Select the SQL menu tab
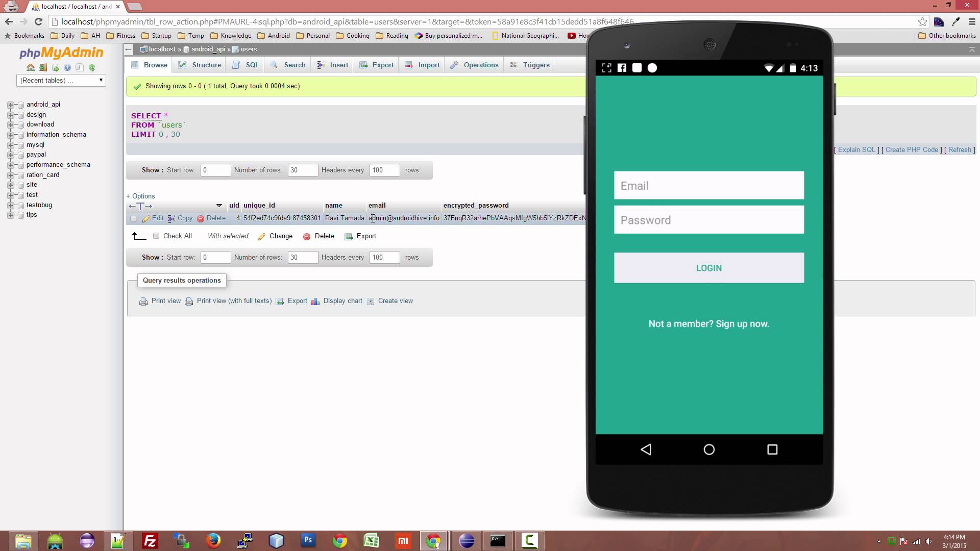980x551 pixels. tap(253, 65)
